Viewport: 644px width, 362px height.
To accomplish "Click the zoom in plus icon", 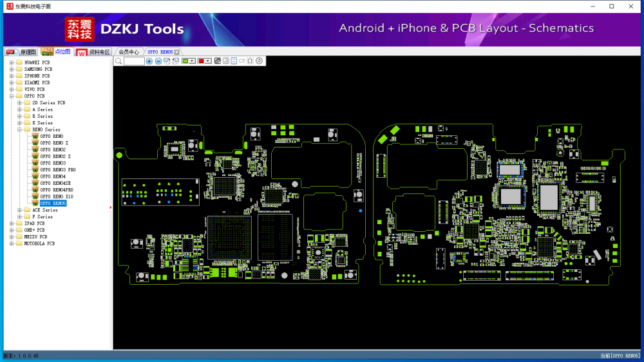I will pyautogui.click(x=149, y=61).
